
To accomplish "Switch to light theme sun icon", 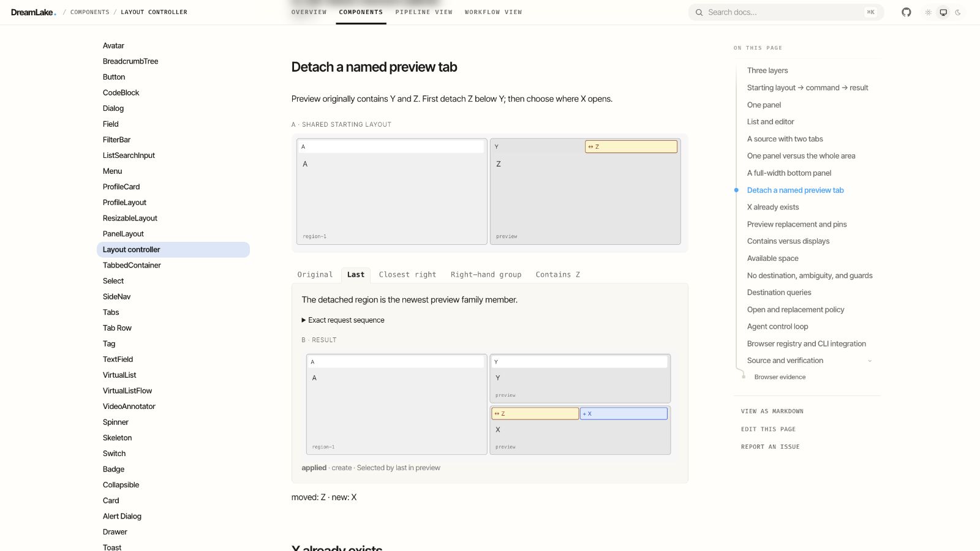I will 929,12.
